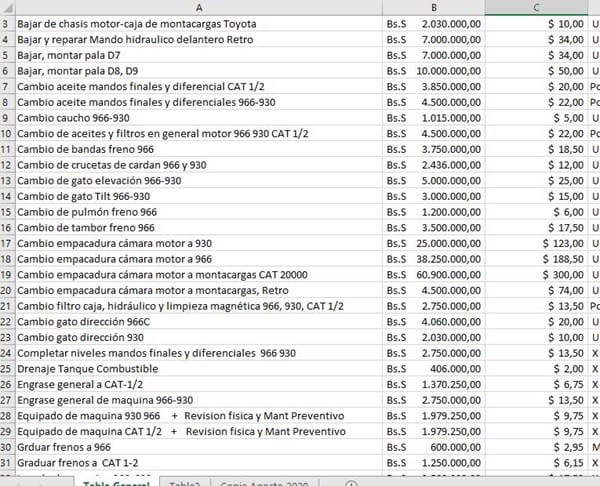Select cell 'Bajar, montar pala D7'
Viewport: 600px width, 486px height.
coord(199,55)
